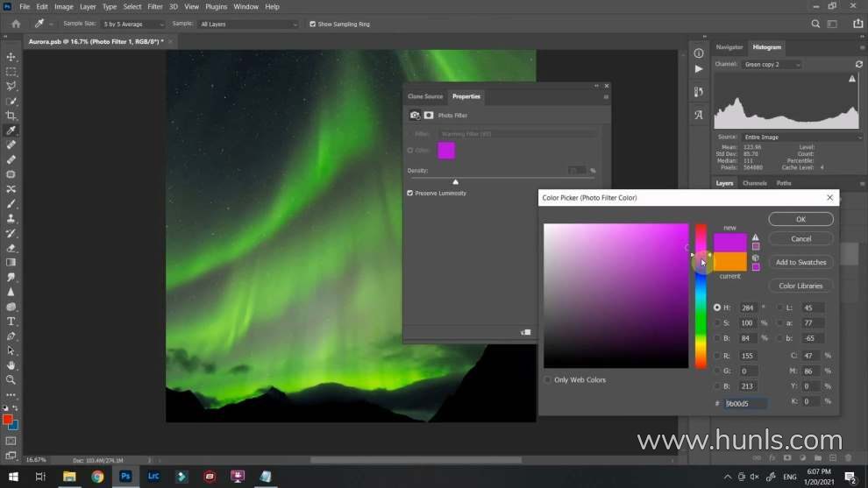Select the H hue radio button
The width and height of the screenshot is (868, 488).
click(717, 308)
